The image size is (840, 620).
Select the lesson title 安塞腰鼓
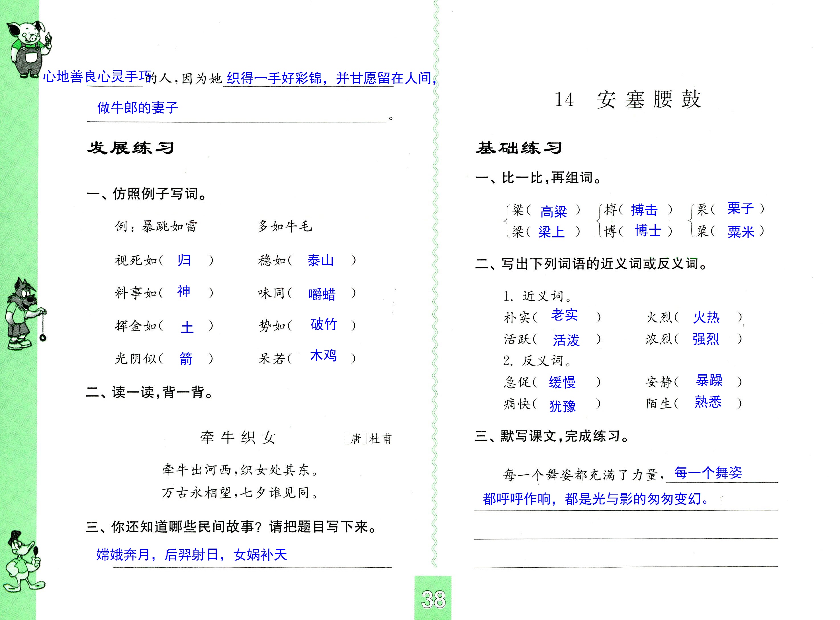(x=649, y=99)
